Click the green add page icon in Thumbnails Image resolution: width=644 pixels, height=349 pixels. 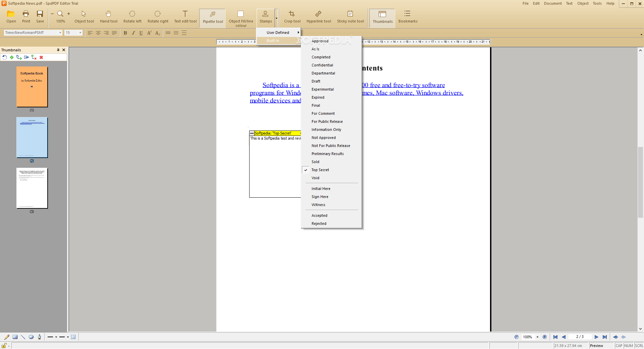12,57
